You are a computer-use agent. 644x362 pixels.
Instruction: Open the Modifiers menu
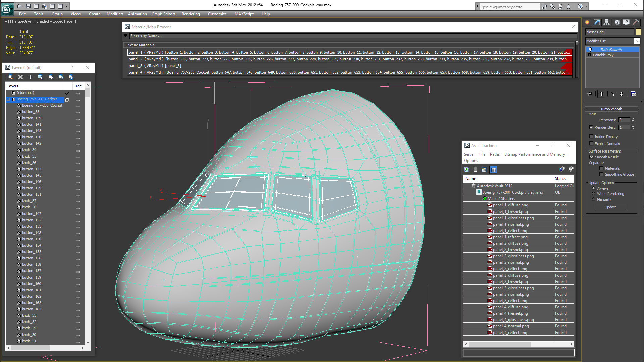(115, 14)
